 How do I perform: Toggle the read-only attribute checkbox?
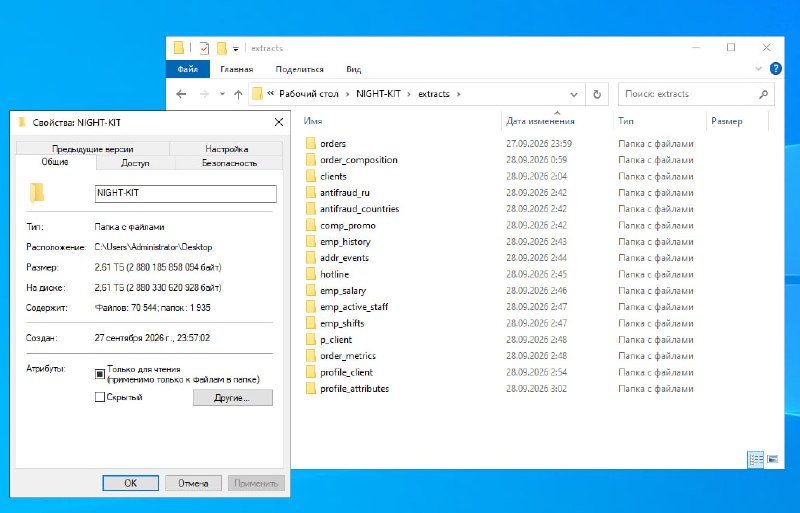(x=100, y=374)
